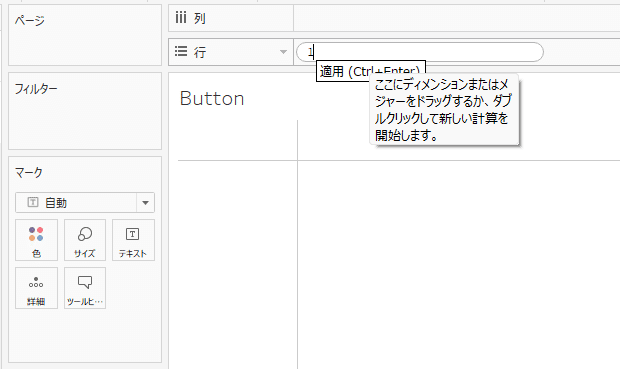Open the 色 (Color) mark card

click(x=36, y=240)
